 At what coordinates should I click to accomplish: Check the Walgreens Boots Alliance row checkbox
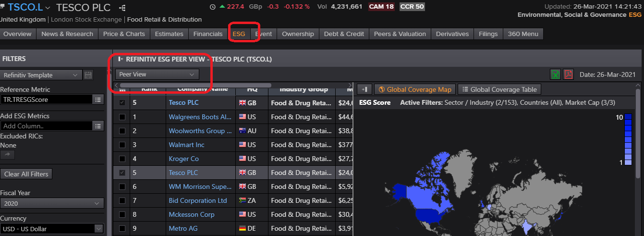(122, 117)
